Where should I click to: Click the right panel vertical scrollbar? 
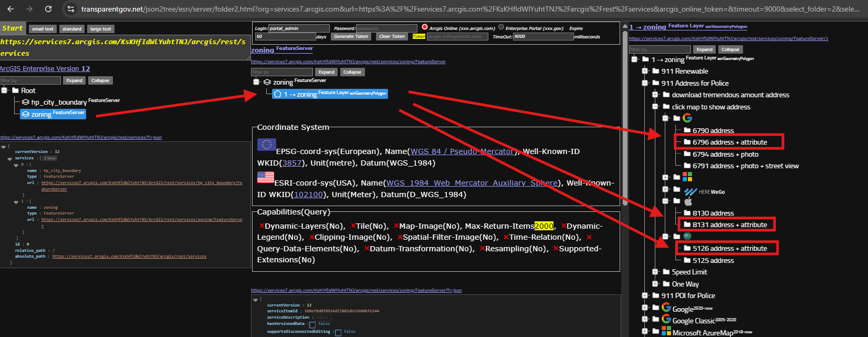point(625,116)
